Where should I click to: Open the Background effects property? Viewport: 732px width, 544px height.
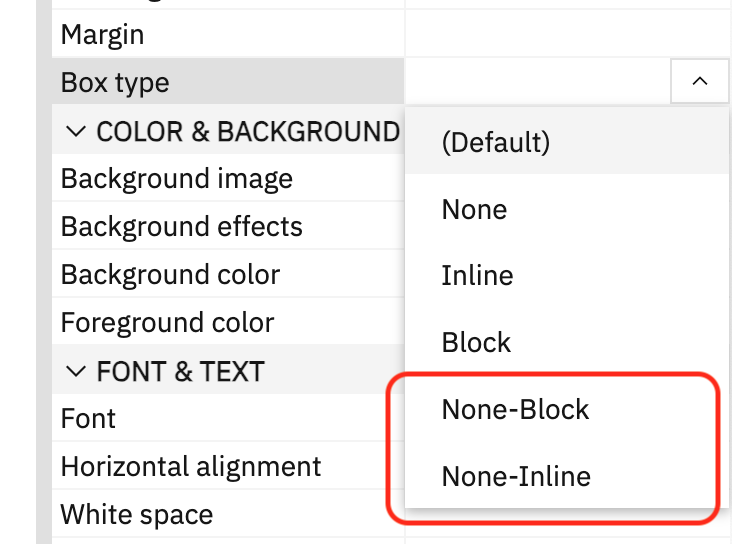[228, 226]
